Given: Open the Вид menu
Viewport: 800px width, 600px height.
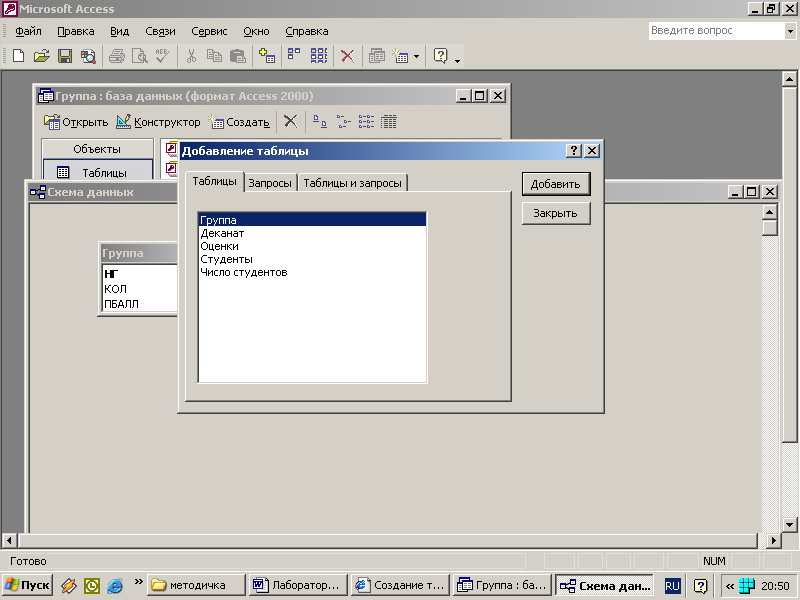Looking at the screenshot, I should (x=119, y=31).
